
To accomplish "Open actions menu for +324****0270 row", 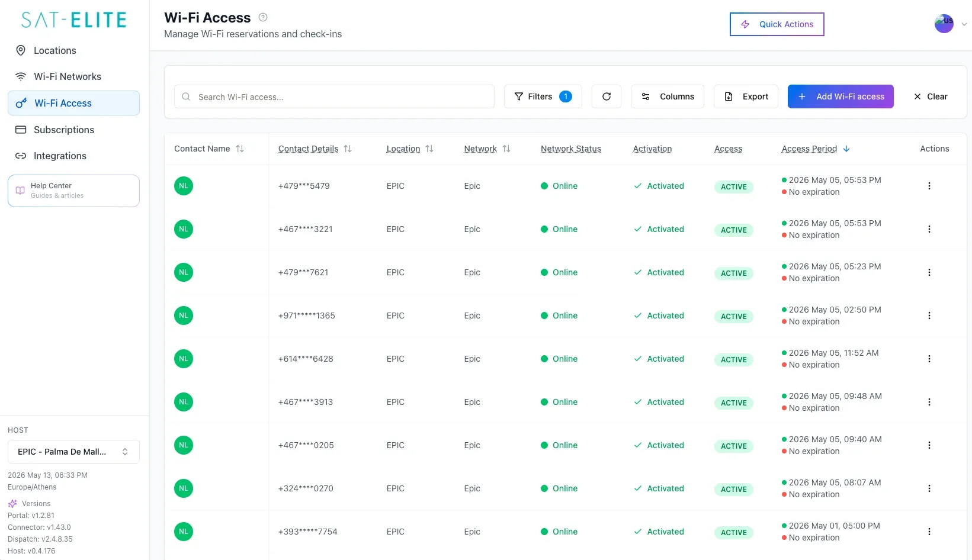I will pos(929,488).
